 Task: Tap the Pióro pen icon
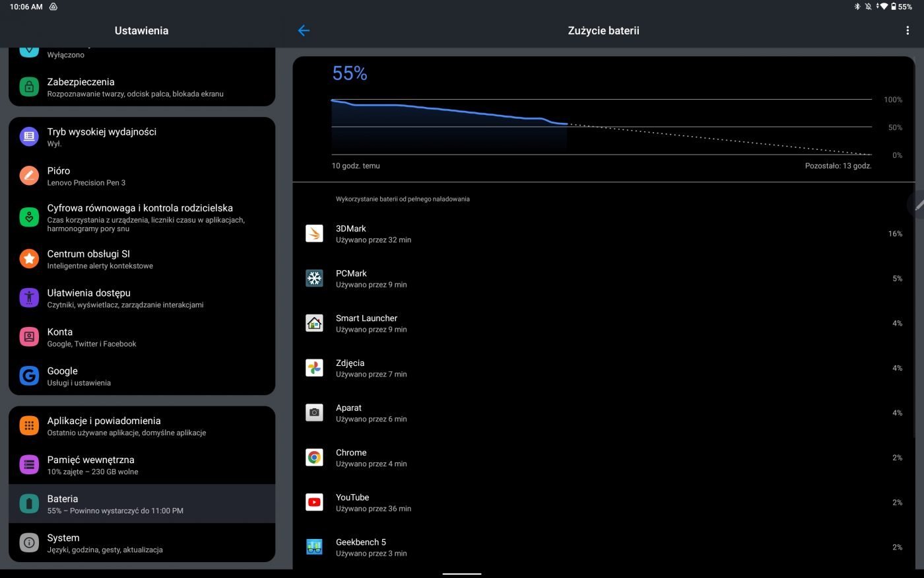(29, 176)
